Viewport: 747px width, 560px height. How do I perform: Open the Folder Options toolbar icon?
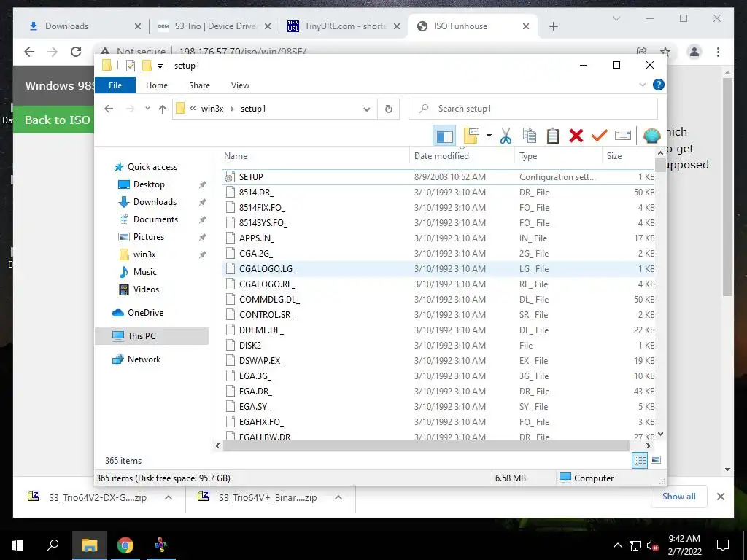pos(471,136)
